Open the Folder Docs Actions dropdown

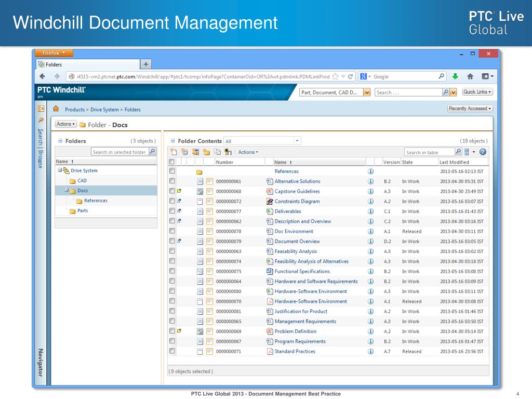click(x=66, y=124)
